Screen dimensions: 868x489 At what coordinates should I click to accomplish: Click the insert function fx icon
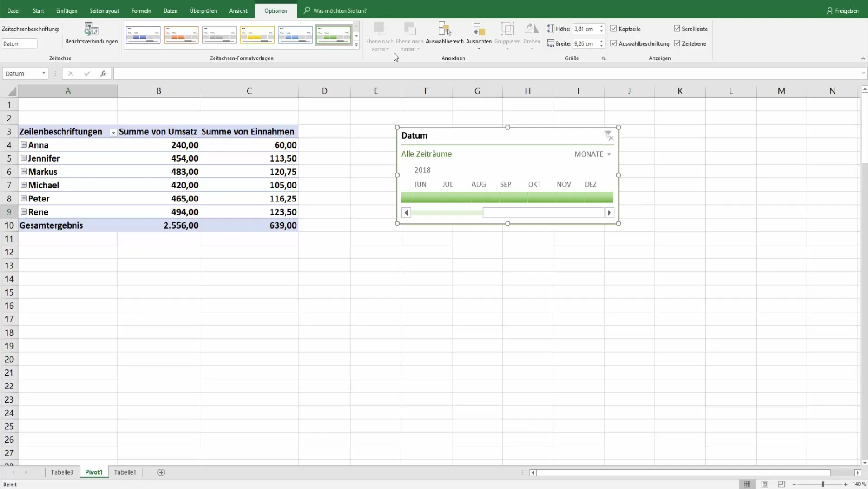(x=103, y=73)
